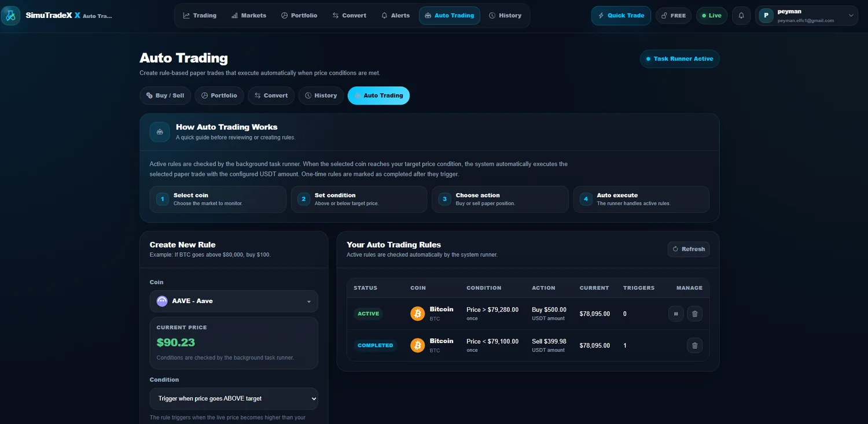868x424 pixels.
Task: Select the Buy / Sell pill
Action: (x=165, y=95)
